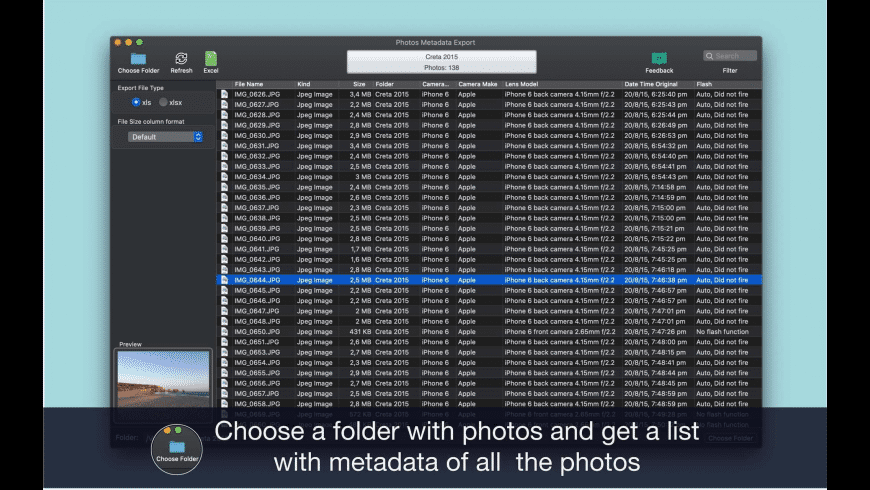Screen dimensions: 870x490
Task: Select the xlsx export file type
Action: [x=163, y=102]
